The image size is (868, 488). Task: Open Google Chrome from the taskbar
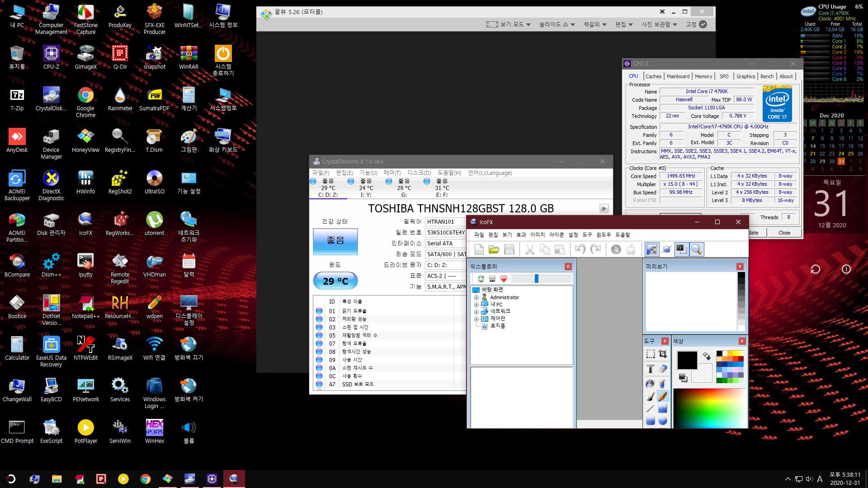coord(145,479)
